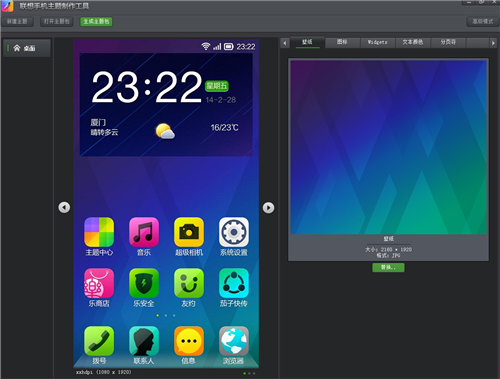Select the 乐商店 store app icon
The width and height of the screenshot is (500, 379).
pyautogui.click(x=99, y=283)
